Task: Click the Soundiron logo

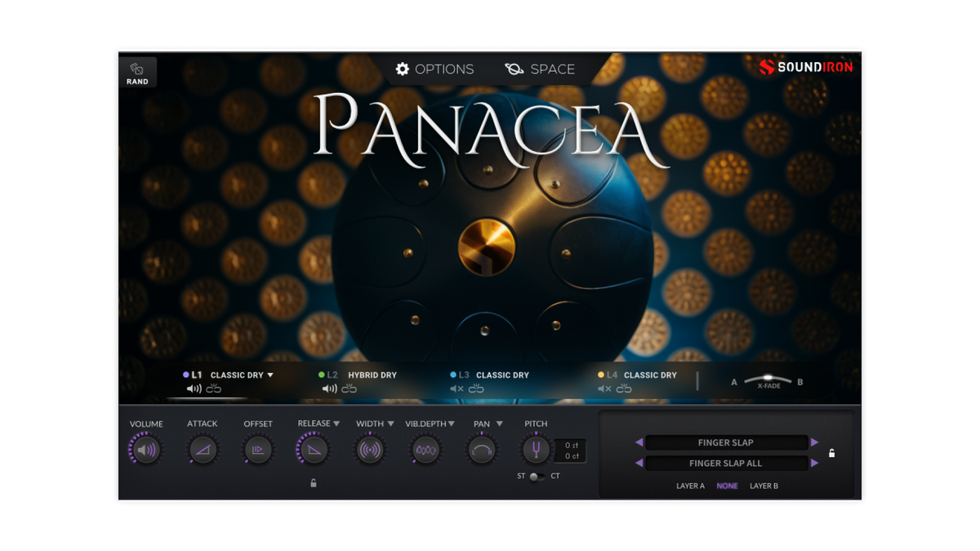Action: click(805, 67)
